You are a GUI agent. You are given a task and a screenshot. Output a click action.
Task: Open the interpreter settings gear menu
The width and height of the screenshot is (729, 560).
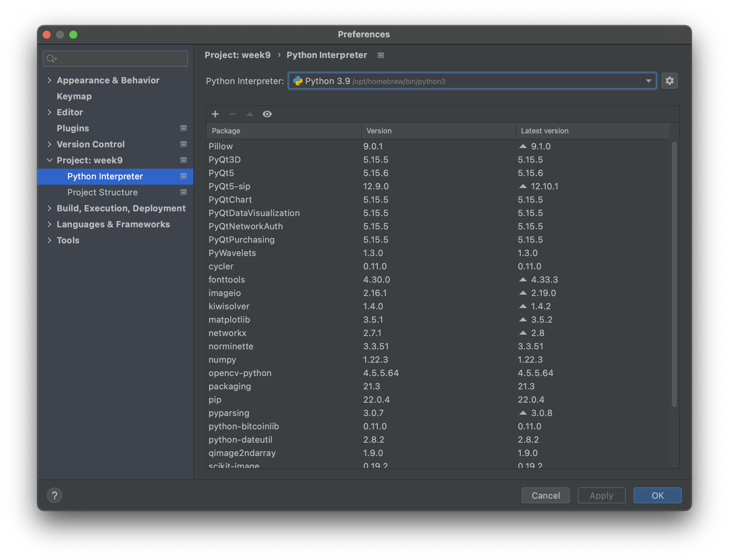coord(670,81)
